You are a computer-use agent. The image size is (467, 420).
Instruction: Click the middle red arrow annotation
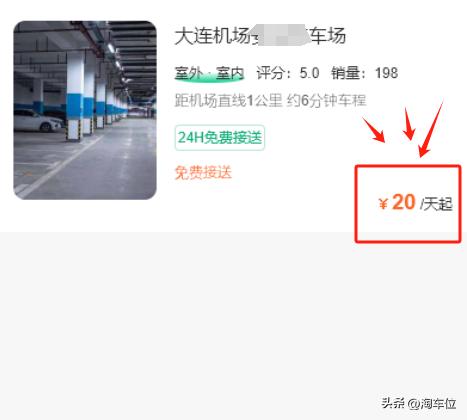[x=409, y=124]
